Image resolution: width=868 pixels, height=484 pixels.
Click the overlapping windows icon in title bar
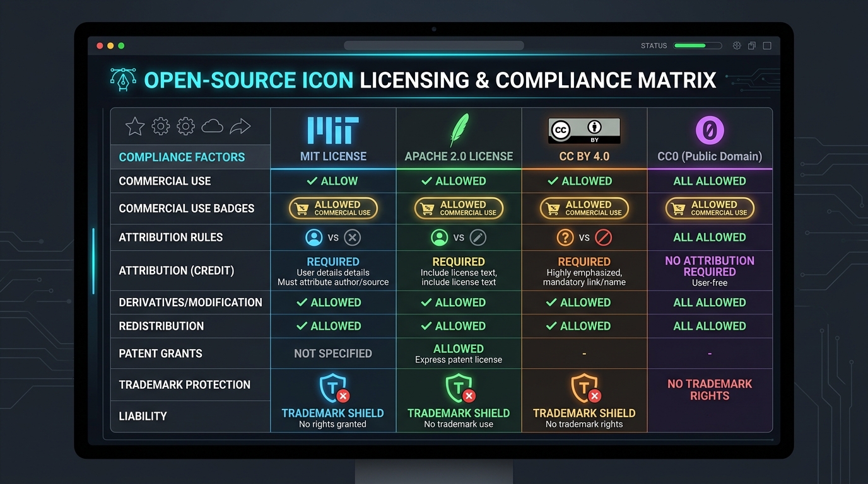point(752,46)
